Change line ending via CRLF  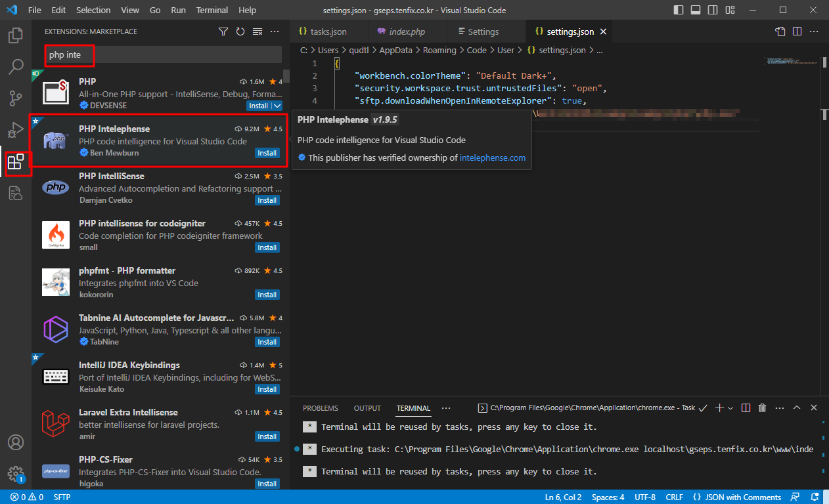674,497
